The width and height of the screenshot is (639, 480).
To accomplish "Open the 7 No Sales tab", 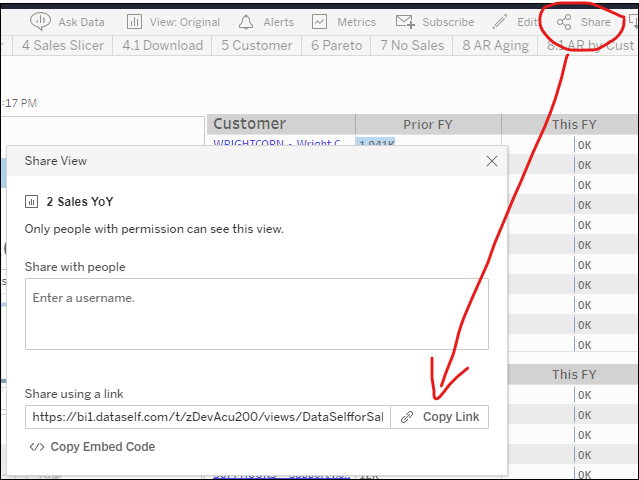I will tap(413, 45).
